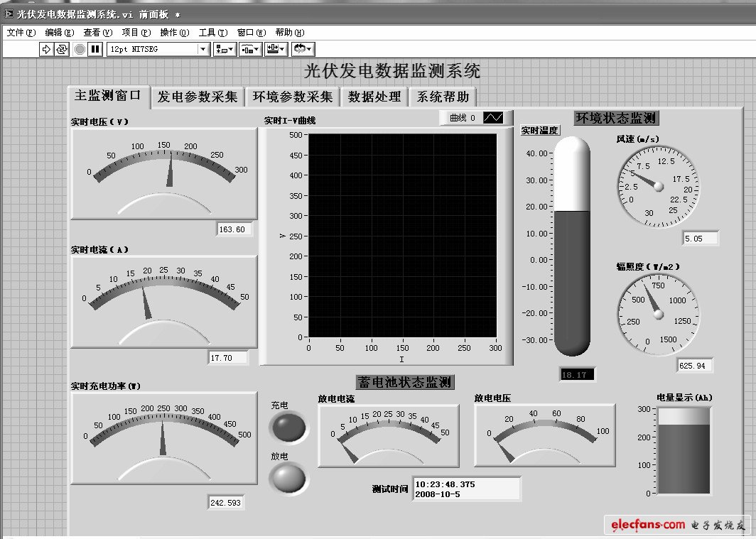This screenshot has width=756, height=539.
Task: Click the Pause toolbar icon
Action: [95, 49]
